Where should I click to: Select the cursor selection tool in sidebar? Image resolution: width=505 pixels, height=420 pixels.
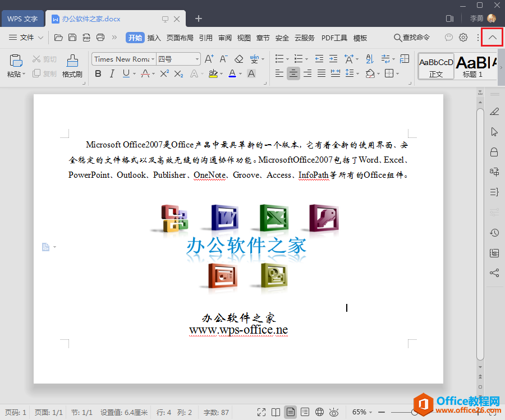tap(494, 132)
